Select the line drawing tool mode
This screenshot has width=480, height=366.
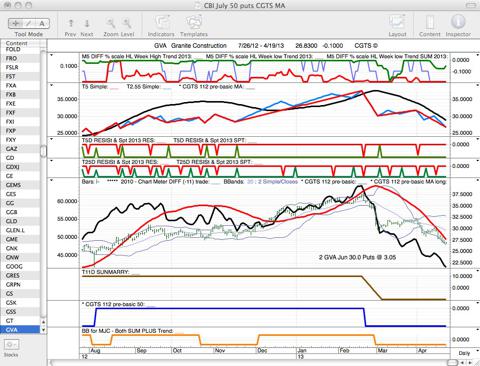coord(29,23)
